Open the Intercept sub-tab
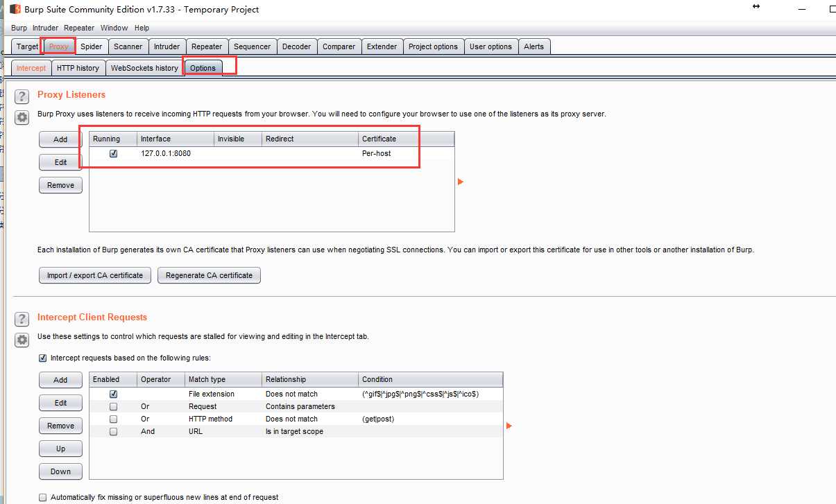This screenshot has height=504, width=836. coord(31,68)
